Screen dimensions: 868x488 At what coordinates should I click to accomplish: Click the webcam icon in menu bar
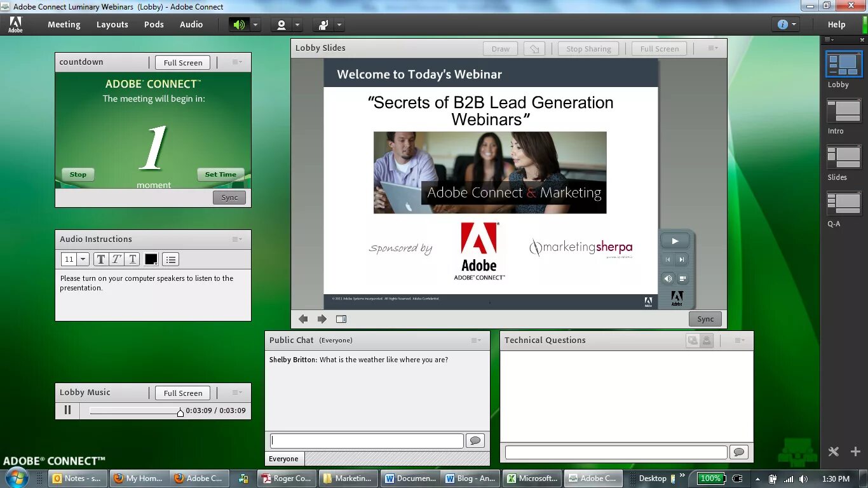[281, 25]
